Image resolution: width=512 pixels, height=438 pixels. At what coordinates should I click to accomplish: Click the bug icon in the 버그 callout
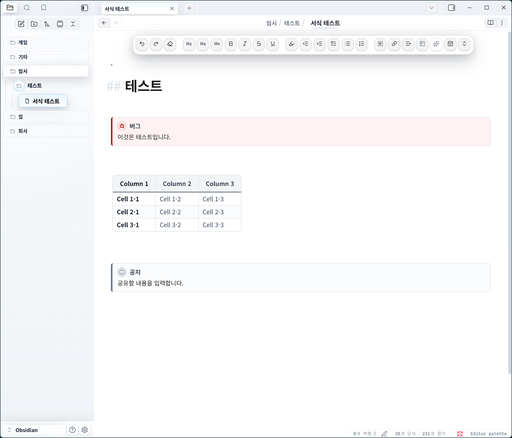(122, 126)
